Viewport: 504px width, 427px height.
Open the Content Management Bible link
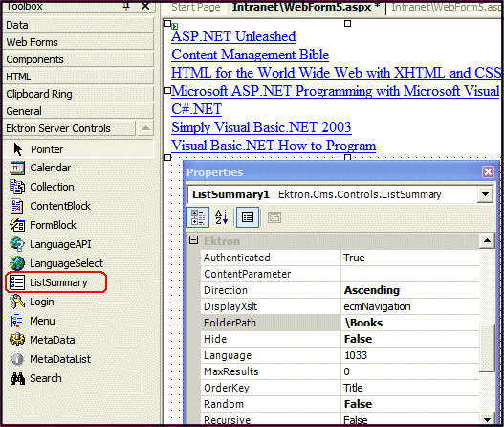tap(250, 55)
